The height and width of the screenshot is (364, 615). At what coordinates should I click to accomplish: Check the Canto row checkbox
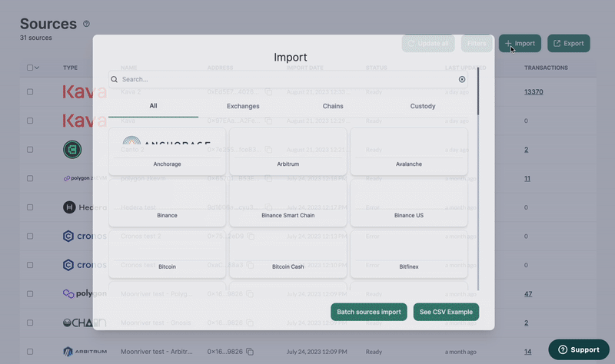point(30,150)
